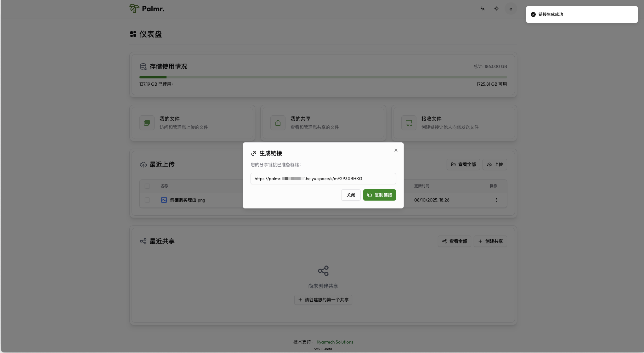Click the 仪表盘 dashboard grid icon
Screen dimensions: 644x353
[x=133, y=34]
